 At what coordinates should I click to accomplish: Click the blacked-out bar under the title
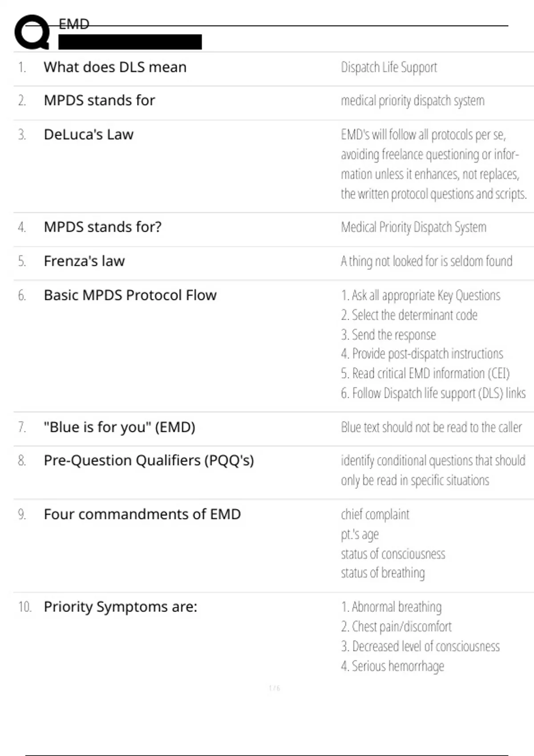click(130, 42)
